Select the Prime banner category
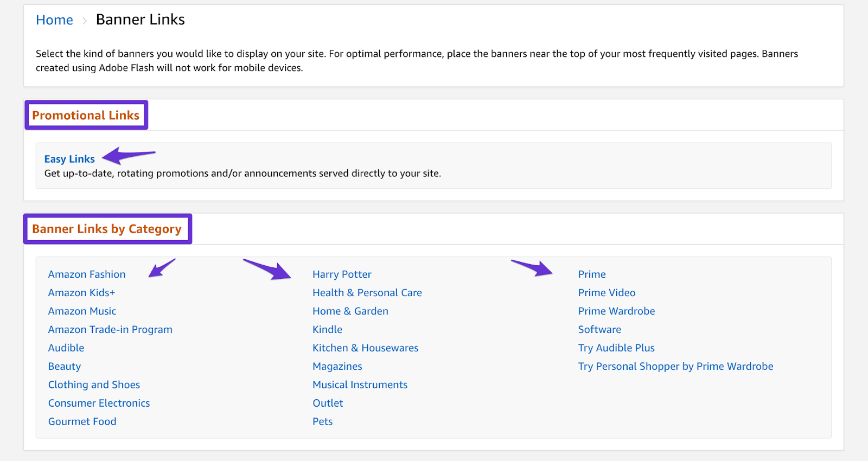Image resolution: width=868 pixels, height=461 pixels. coord(592,274)
